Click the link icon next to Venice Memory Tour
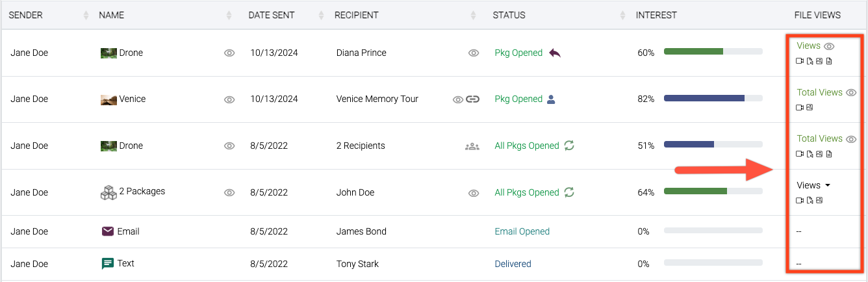868x282 pixels. pos(472,99)
